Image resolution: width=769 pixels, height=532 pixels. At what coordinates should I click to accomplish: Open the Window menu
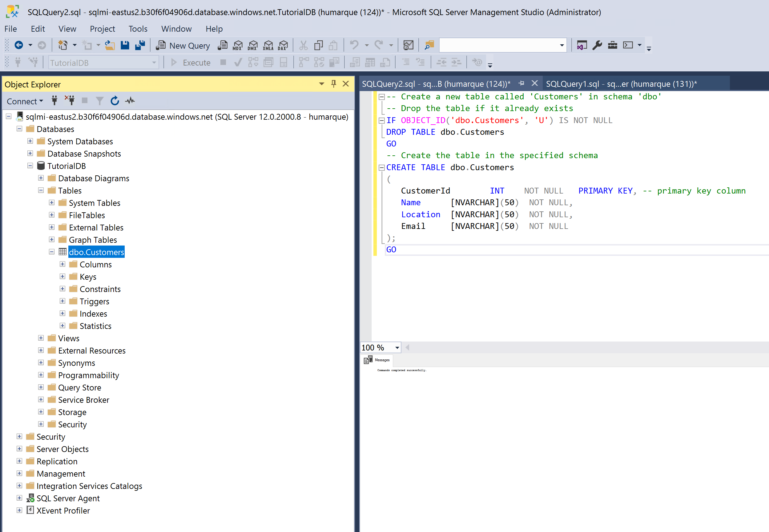point(176,29)
